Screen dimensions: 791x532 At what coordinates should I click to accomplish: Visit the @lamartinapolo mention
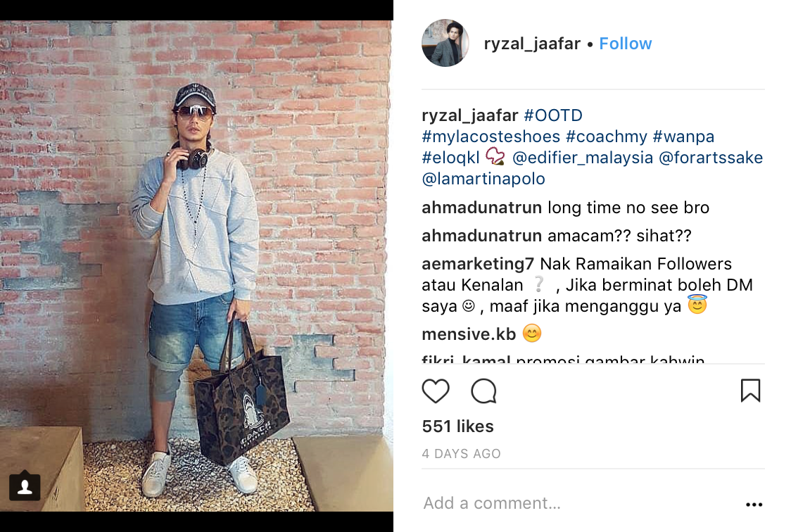click(483, 179)
